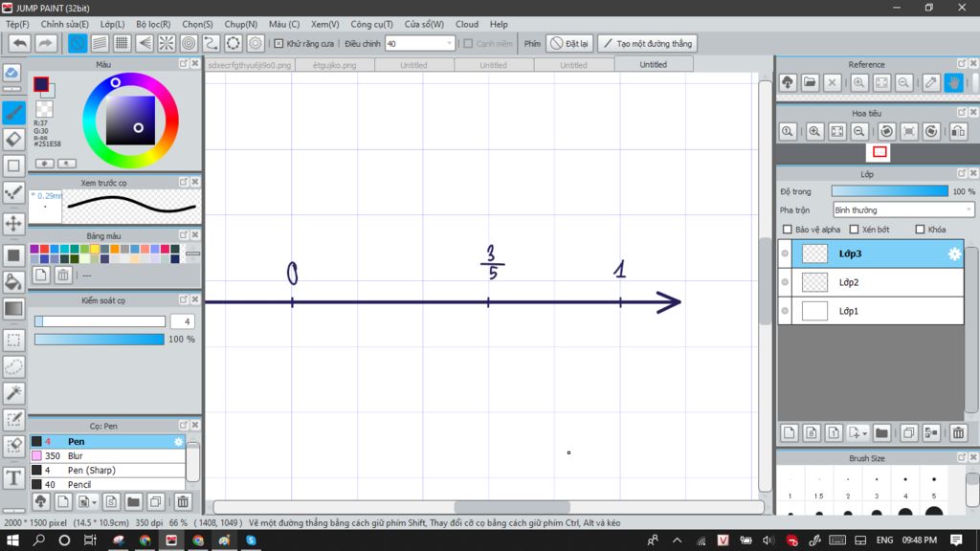Check the Khóa lock checkbox
Image resolution: width=980 pixels, height=551 pixels.
click(920, 230)
